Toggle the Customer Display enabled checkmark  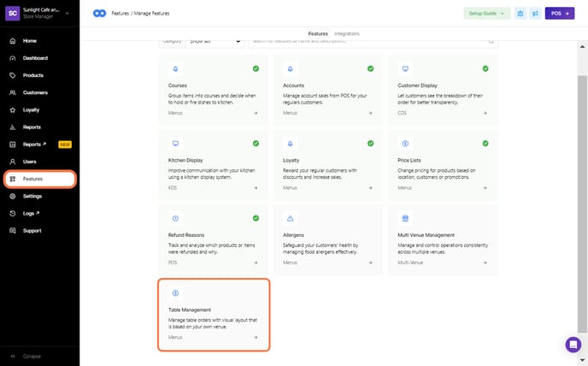tap(485, 68)
